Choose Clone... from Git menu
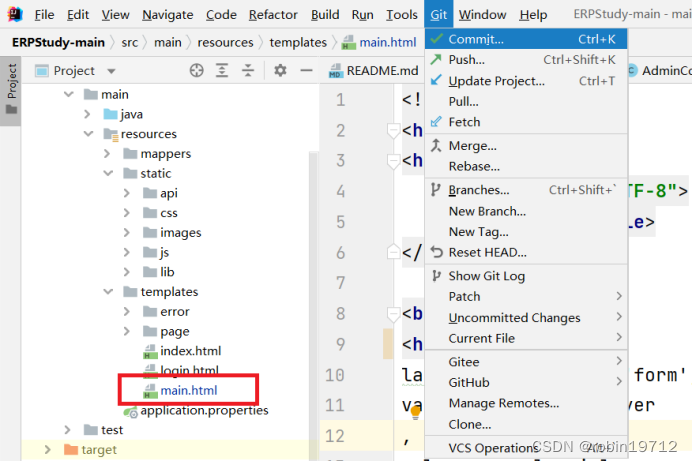 526,424
